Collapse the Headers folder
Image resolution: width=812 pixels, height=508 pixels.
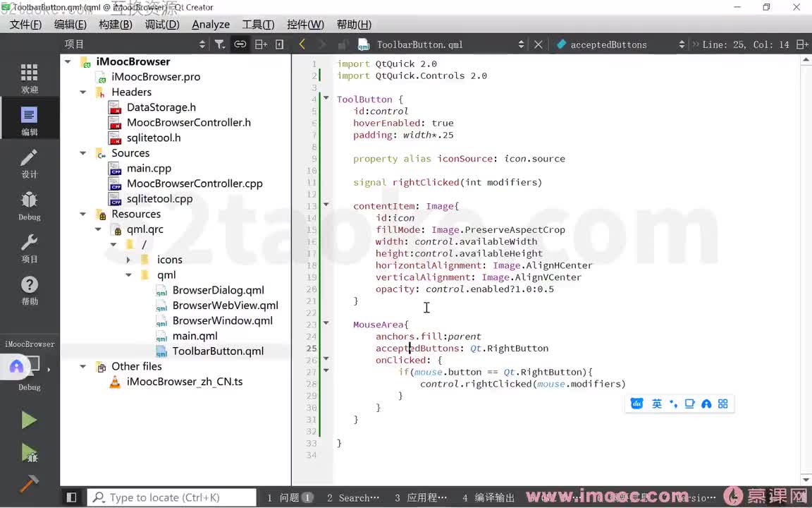click(x=83, y=92)
